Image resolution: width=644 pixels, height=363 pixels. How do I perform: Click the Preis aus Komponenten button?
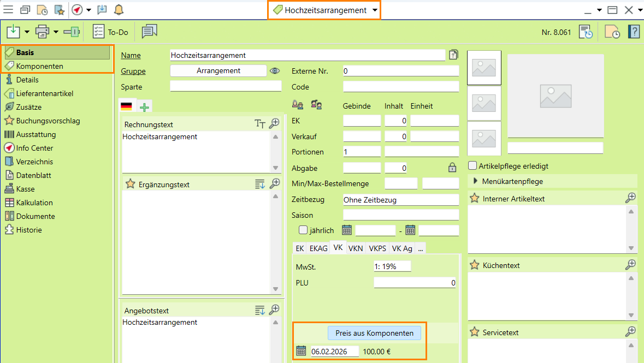374,333
